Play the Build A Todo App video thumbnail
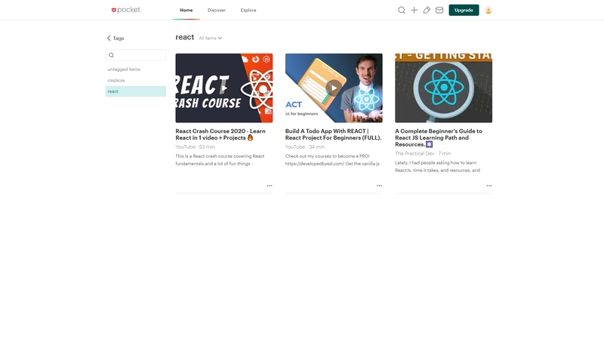This screenshot has height=364, width=604. pos(334,88)
